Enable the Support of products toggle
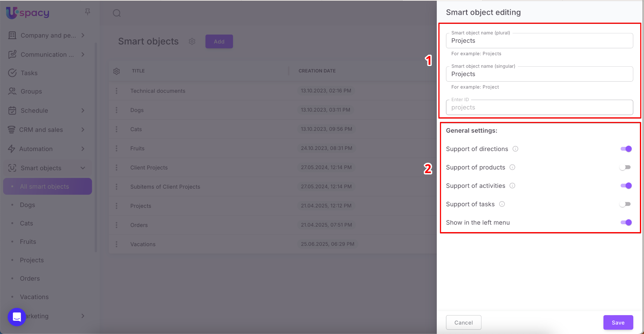Viewport: 644px width, 334px height. click(x=625, y=167)
